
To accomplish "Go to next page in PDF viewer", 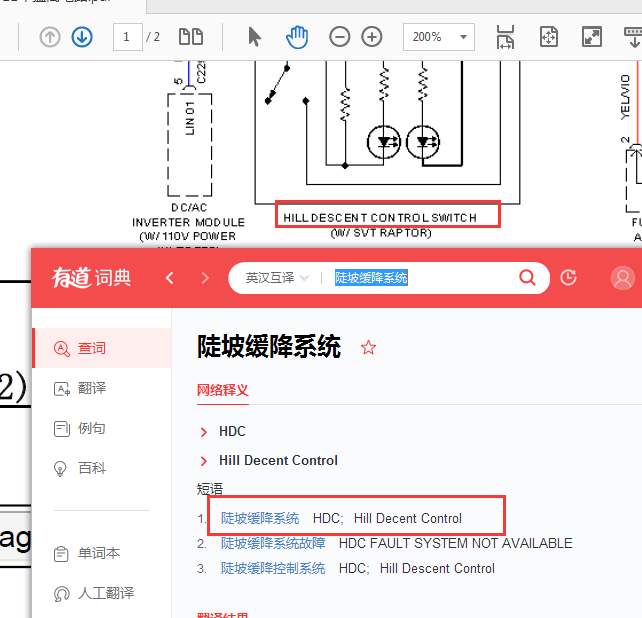I will [x=82, y=37].
